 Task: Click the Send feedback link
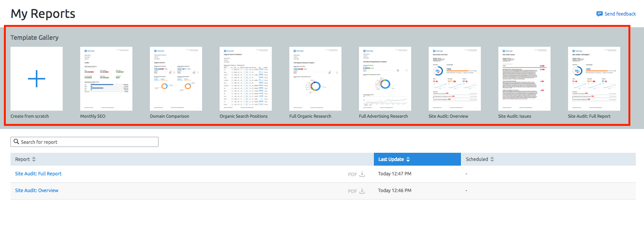pyautogui.click(x=620, y=14)
